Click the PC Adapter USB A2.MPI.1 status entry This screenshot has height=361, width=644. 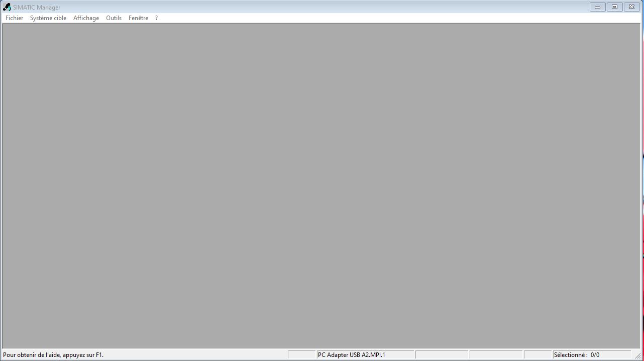point(365,355)
